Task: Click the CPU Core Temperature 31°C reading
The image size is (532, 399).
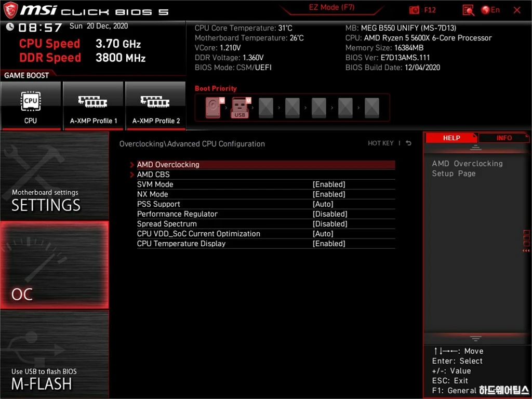Action: pos(243,28)
